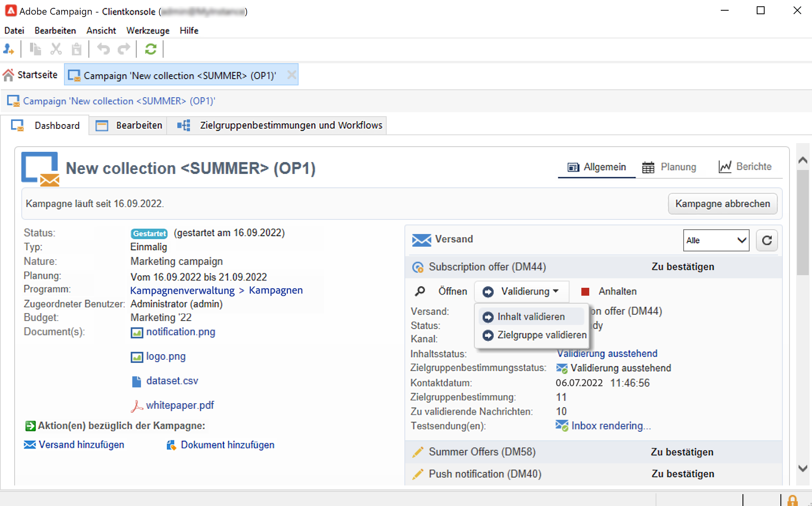The height and width of the screenshot is (506, 812).
Task: Refresh the Versand delivery list
Action: [767, 240]
